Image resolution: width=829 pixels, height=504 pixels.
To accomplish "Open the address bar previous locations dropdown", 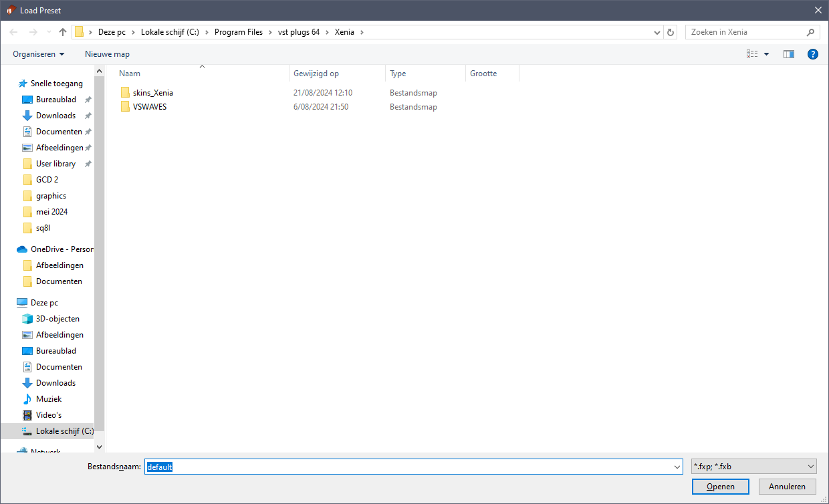I will tap(657, 31).
